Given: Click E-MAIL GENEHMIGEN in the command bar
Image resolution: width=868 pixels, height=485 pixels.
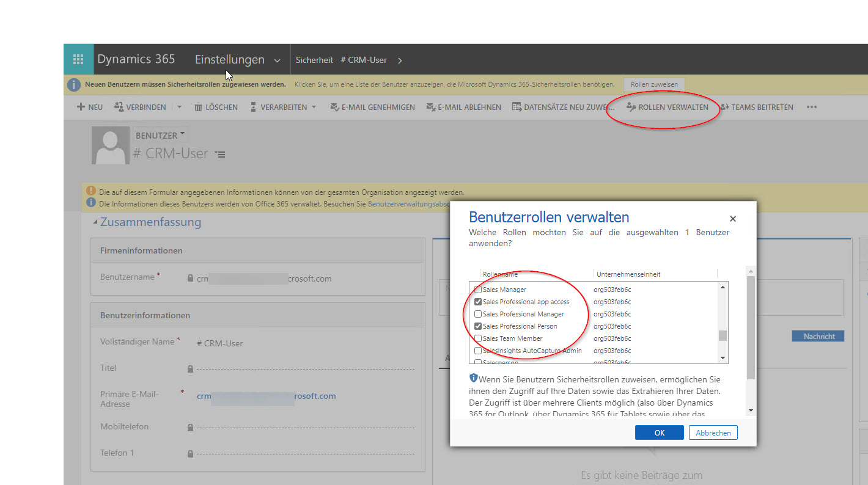Looking at the screenshot, I should coord(372,107).
